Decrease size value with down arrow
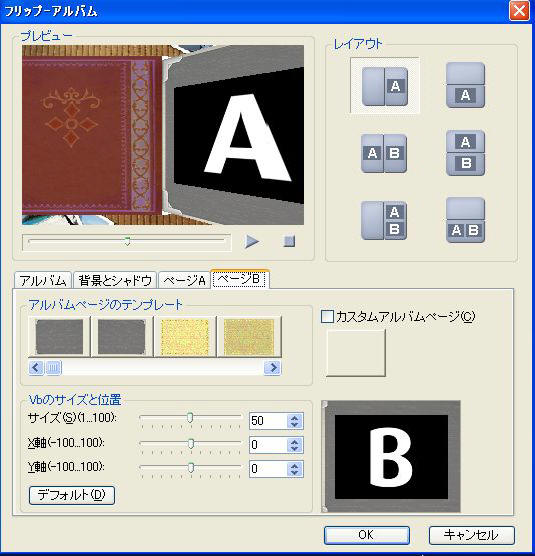 tap(295, 425)
